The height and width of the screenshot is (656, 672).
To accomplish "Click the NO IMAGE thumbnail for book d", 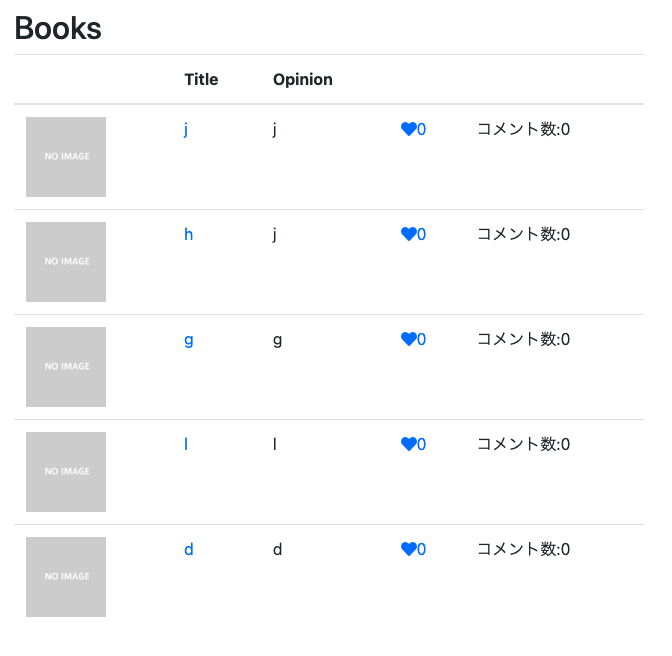I will pos(66,577).
